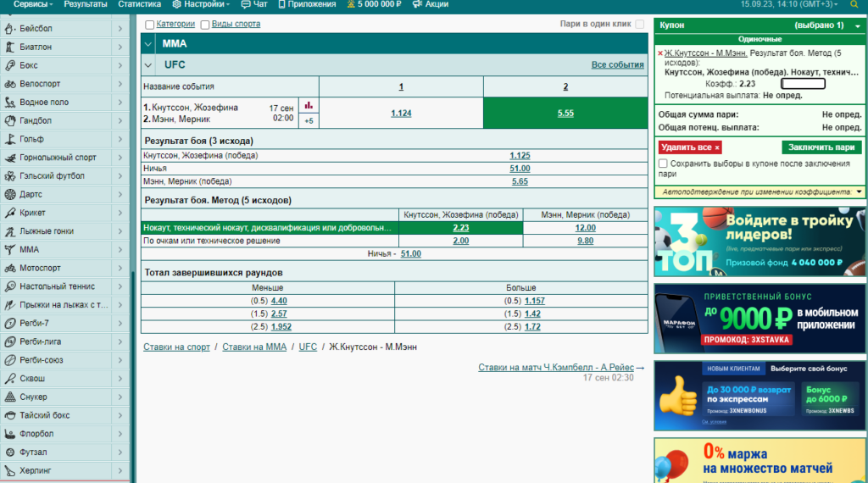Tick the Виды спорта checkbox
868x483 pixels.
tap(205, 25)
